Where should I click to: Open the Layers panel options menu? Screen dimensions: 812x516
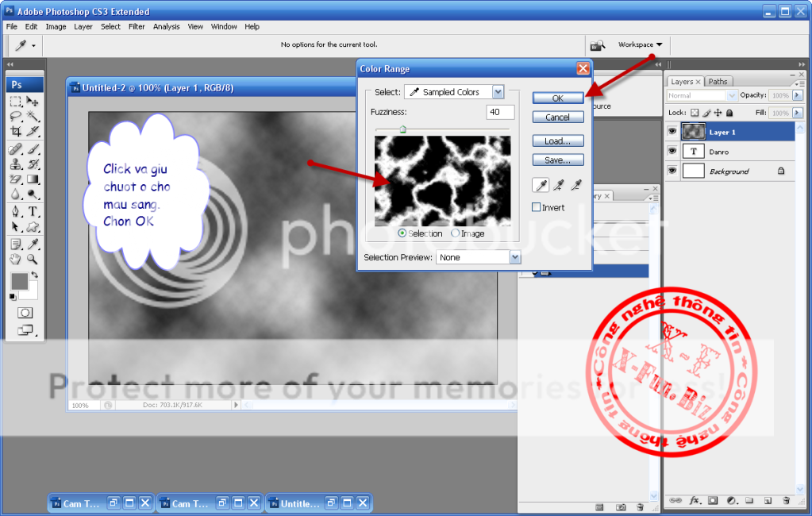(799, 83)
